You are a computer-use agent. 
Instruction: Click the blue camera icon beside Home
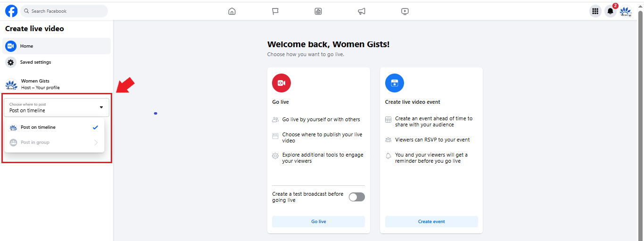pos(11,46)
